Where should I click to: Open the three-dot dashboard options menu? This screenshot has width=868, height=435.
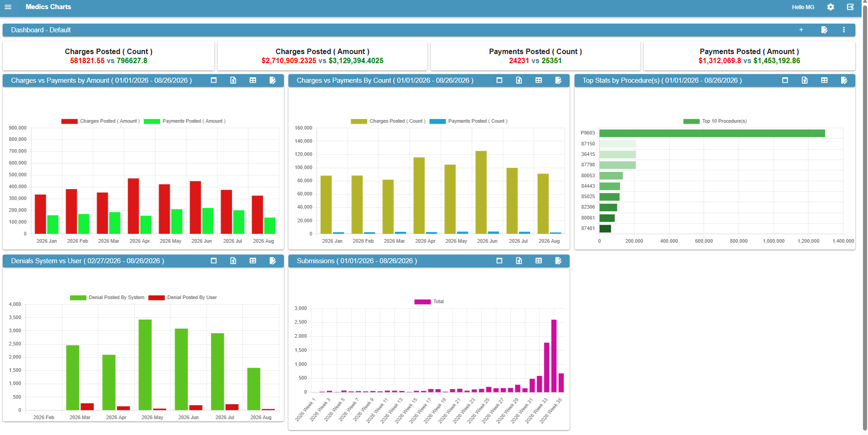point(844,30)
